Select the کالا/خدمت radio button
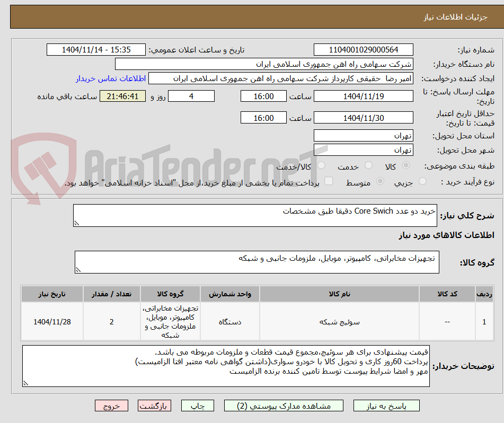The width and height of the screenshot is (504, 423). point(321,165)
